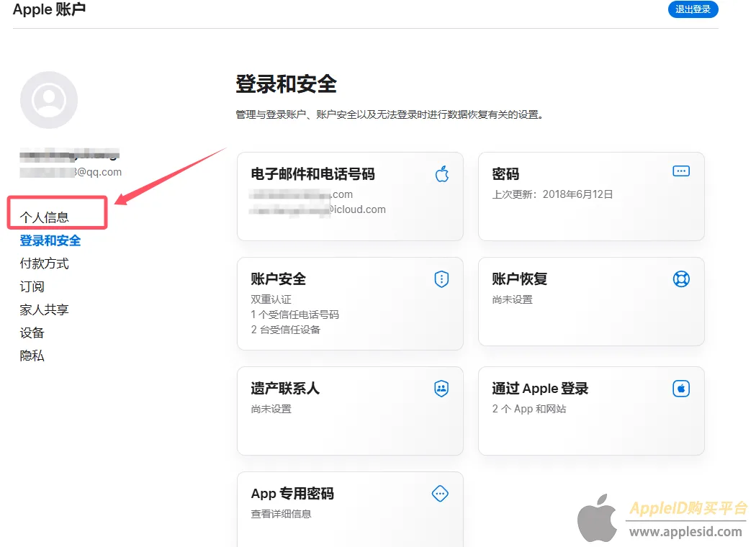
Task: Open the 通过 Apple 登录 card title
Action: (x=540, y=389)
